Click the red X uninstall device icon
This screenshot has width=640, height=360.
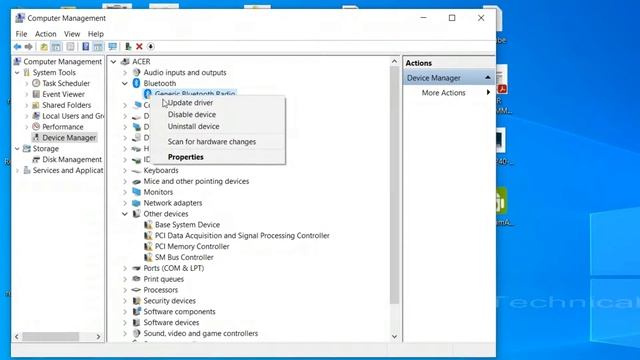[x=139, y=47]
